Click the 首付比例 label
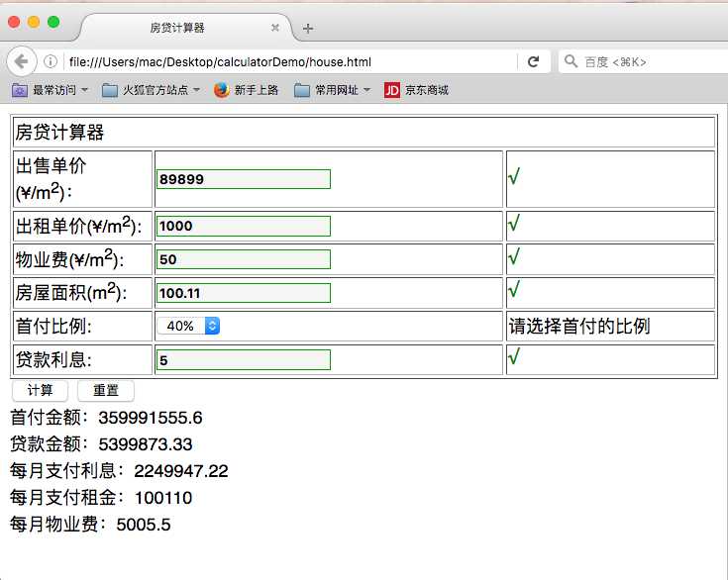The height and width of the screenshot is (580, 728). point(53,327)
